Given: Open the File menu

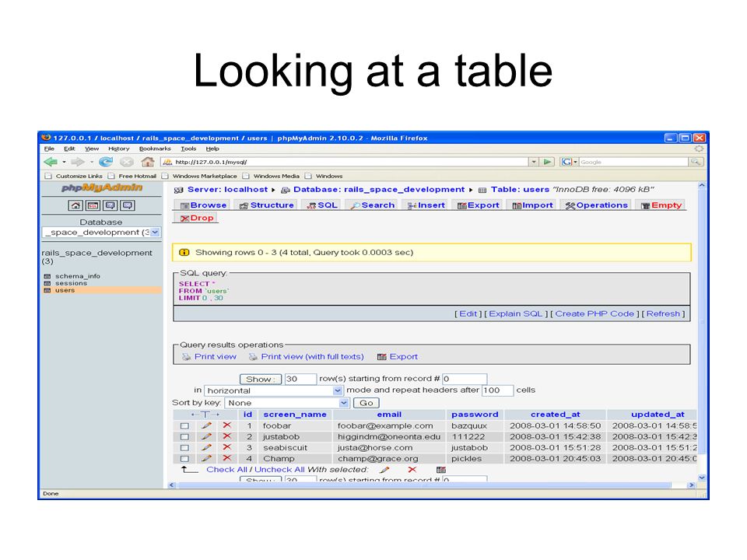Looking at the screenshot, I should coord(50,149).
